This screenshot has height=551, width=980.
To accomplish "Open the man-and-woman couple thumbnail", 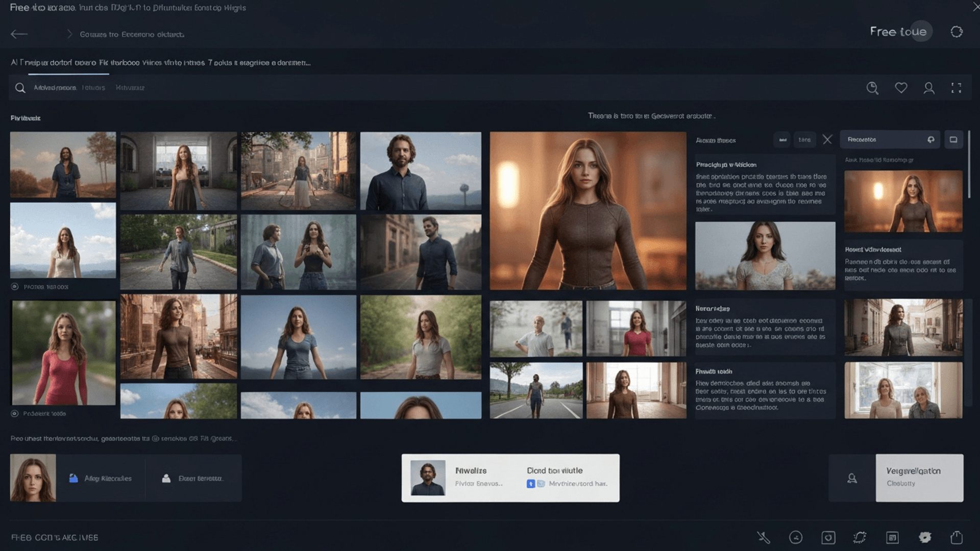I will (299, 252).
